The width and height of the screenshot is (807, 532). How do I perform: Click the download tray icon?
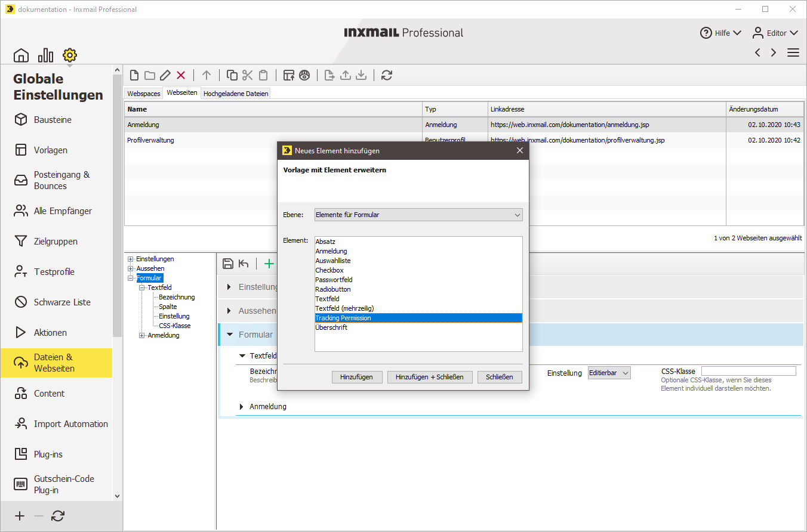tap(361, 75)
